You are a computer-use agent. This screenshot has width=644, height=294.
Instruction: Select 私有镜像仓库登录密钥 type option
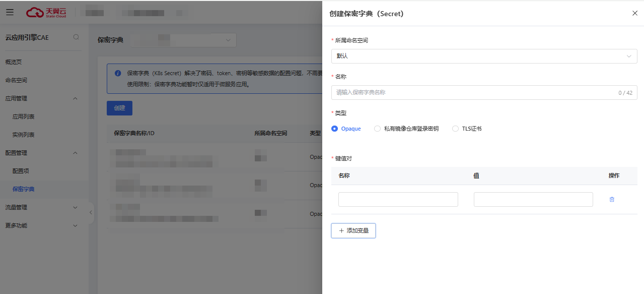[406, 129]
